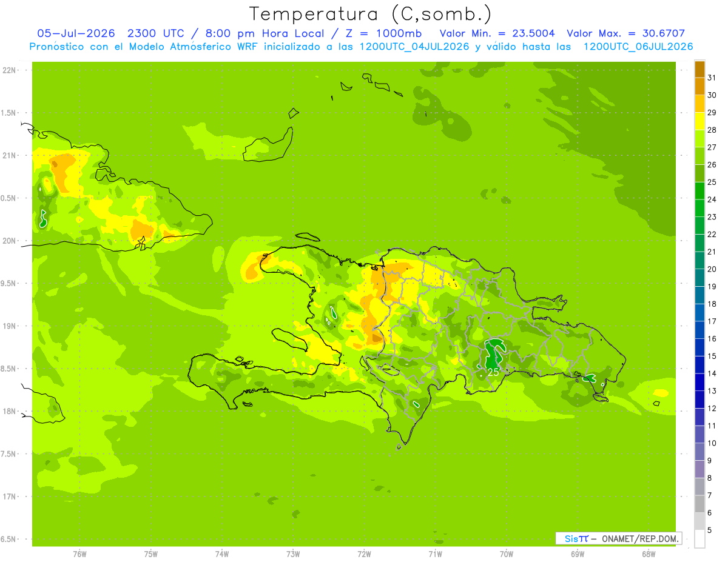Image resolution: width=728 pixels, height=562 pixels.
Task: Click the '22N' latitude axis label
Action: (x=10, y=70)
